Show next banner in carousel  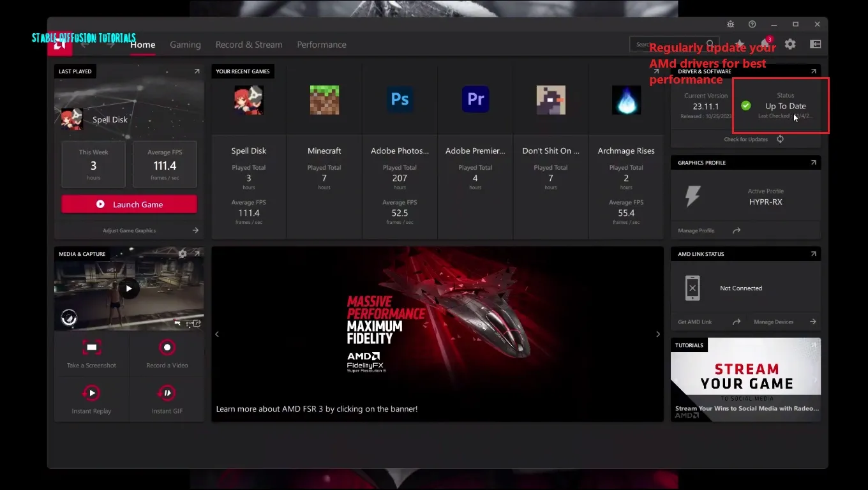tap(658, 334)
